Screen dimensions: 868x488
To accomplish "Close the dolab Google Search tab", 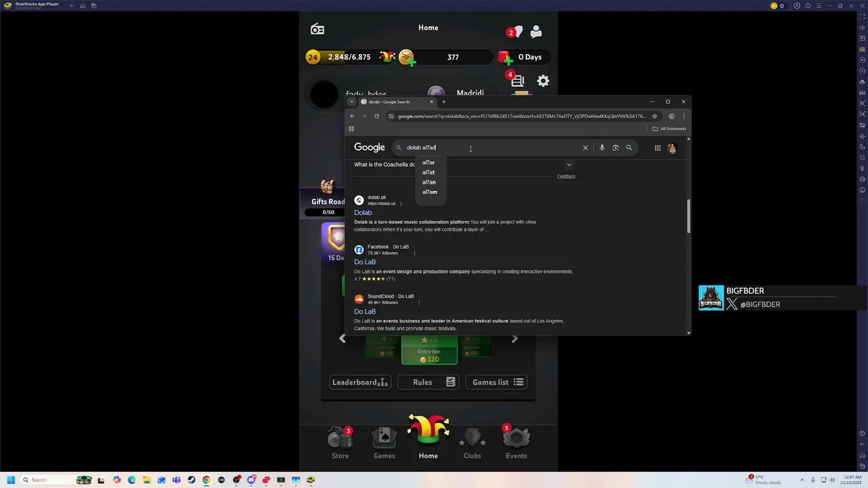I will click(431, 102).
